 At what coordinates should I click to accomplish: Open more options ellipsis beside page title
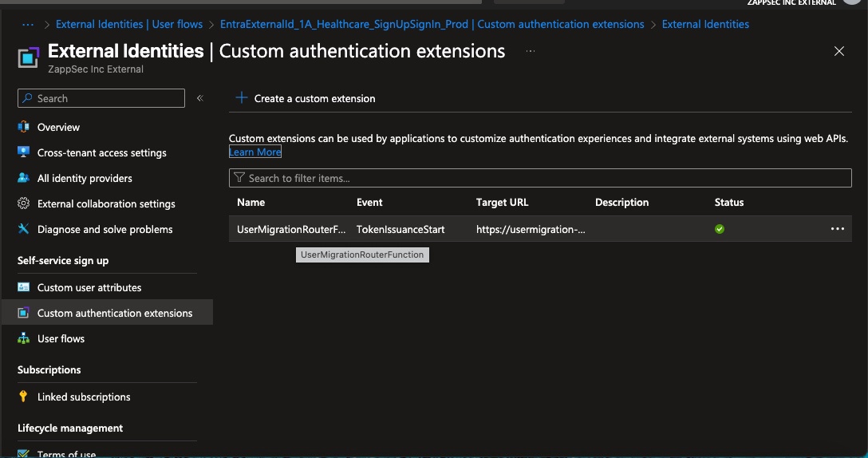click(531, 51)
